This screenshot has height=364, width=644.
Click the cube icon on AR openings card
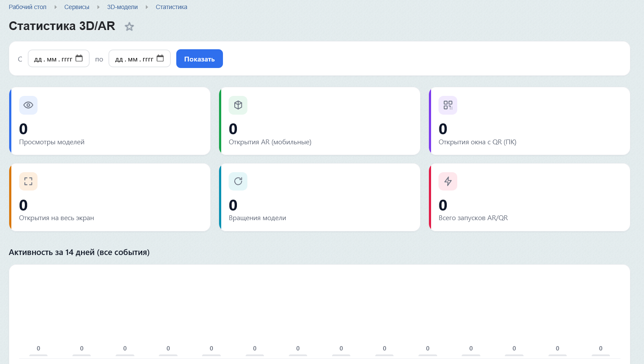point(238,105)
